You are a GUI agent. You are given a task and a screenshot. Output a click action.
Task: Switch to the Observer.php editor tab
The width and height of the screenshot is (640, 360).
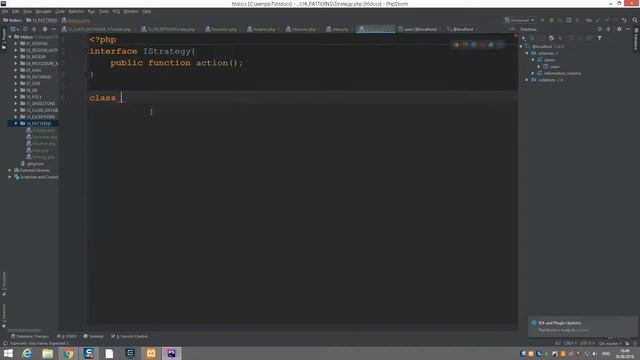pos(303,29)
